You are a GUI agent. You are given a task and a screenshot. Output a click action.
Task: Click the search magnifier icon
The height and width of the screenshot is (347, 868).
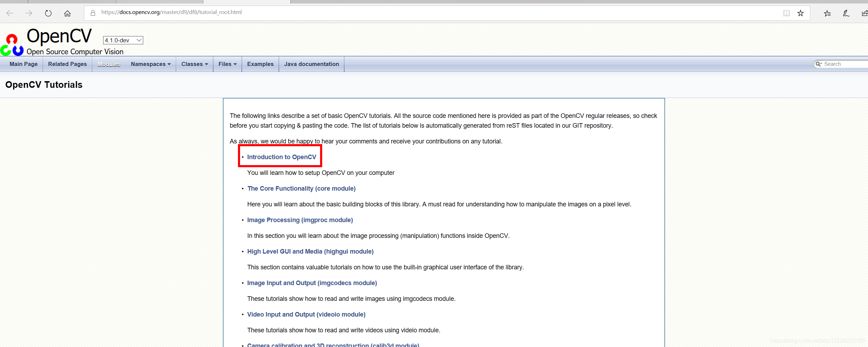tap(818, 64)
